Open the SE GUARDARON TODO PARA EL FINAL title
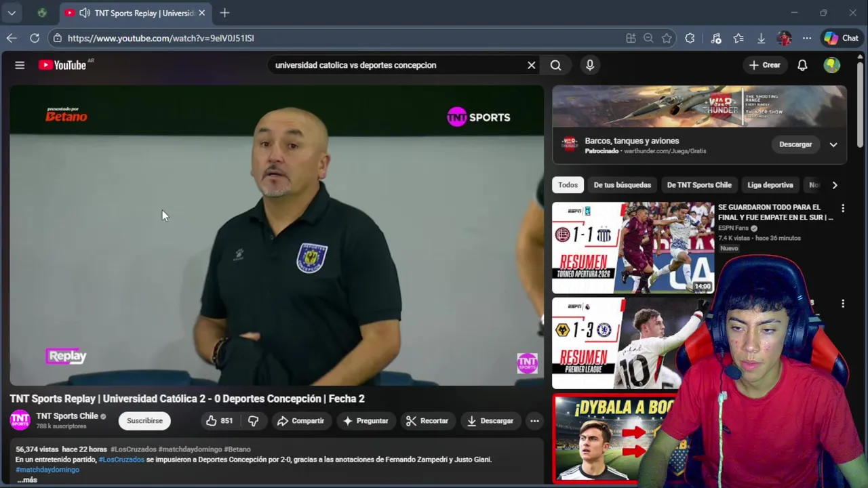Image resolution: width=868 pixels, height=488 pixels. (775, 212)
